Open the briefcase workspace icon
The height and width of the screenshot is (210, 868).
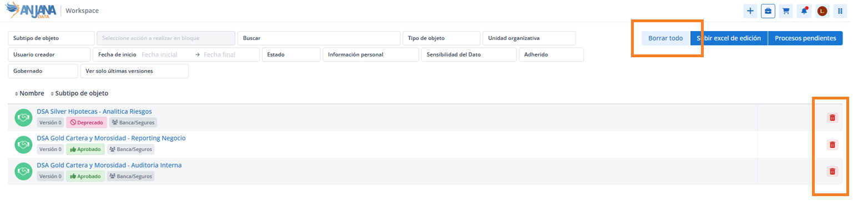768,11
